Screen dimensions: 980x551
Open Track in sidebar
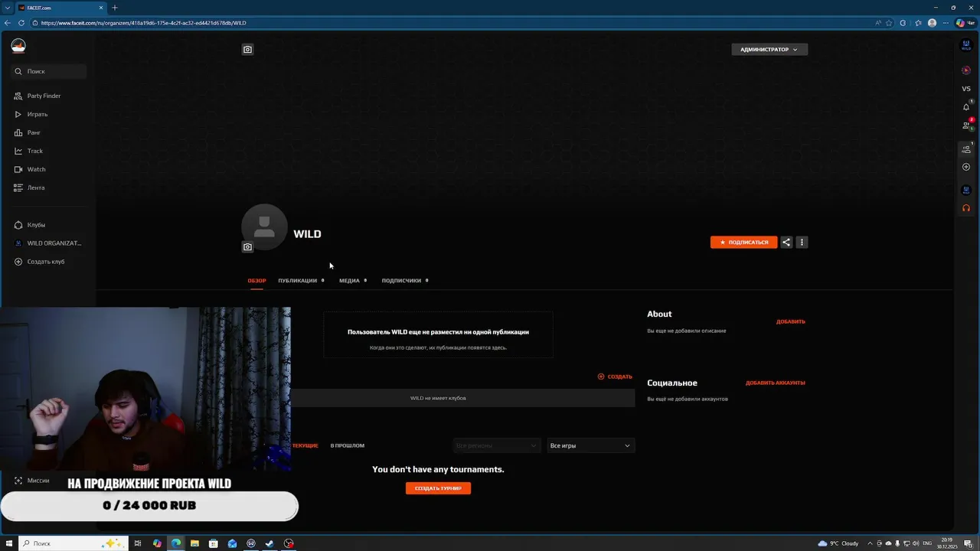pos(35,151)
